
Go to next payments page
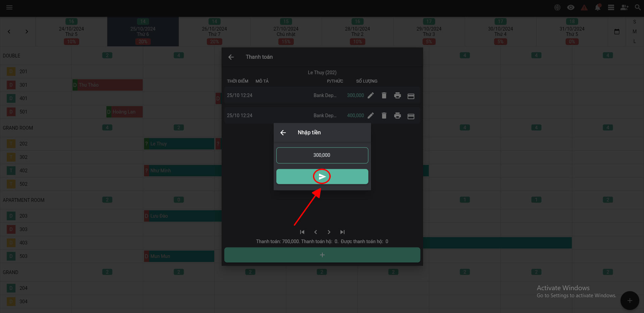point(329,232)
